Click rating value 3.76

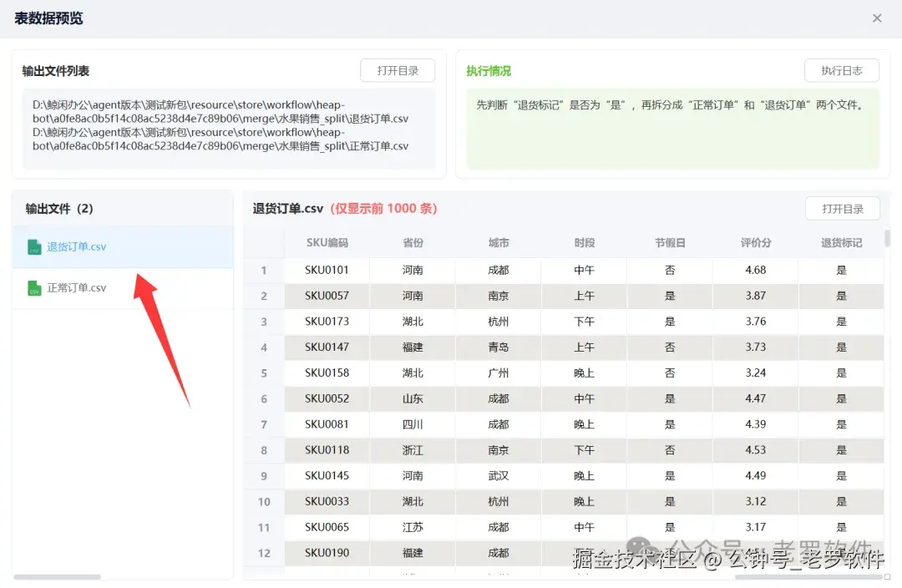click(x=755, y=322)
